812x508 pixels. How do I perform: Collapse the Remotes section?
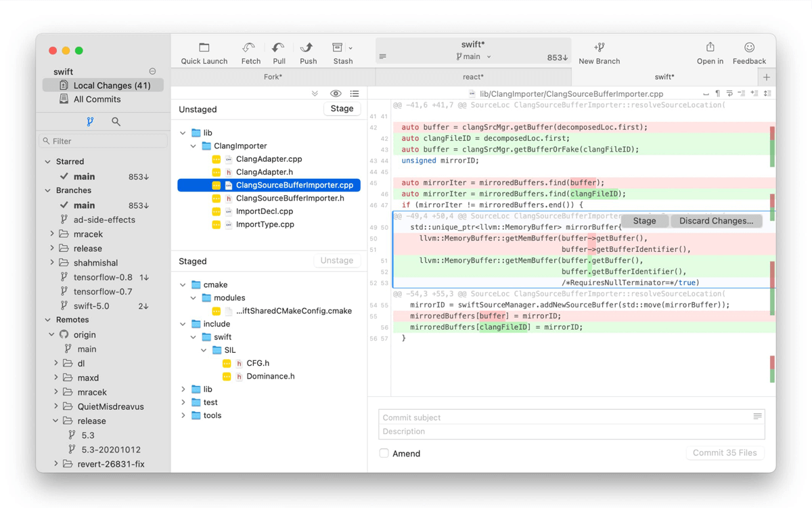(x=47, y=320)
